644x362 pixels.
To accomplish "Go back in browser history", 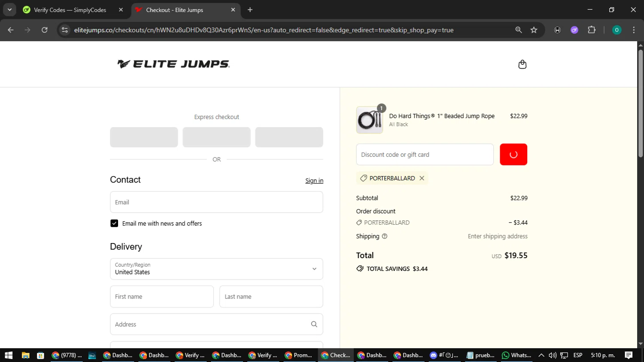I will 11,30.
